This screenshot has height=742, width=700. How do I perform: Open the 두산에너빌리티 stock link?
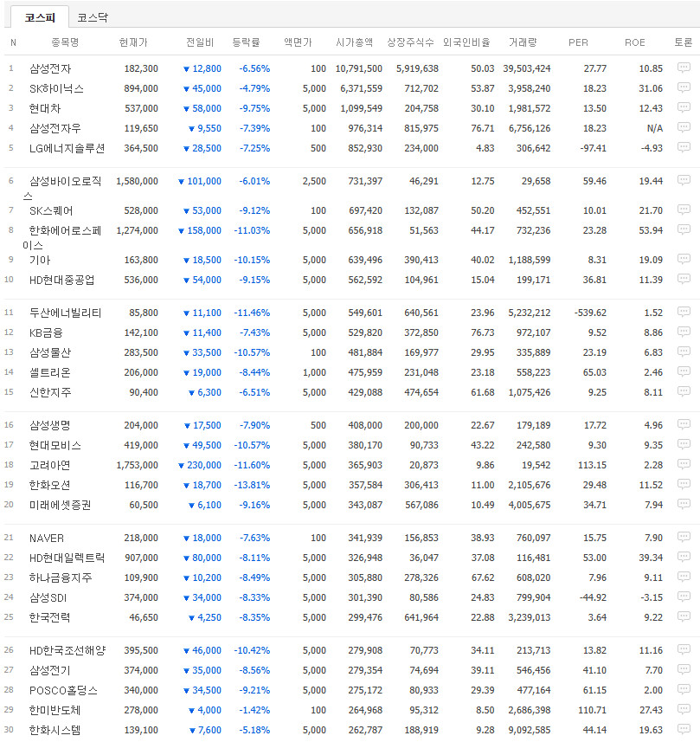click(x=65, y=313)
